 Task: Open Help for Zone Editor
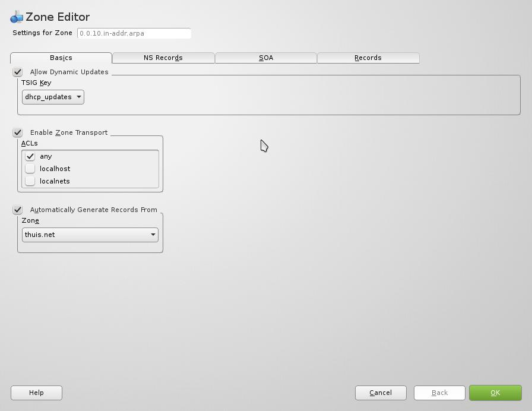click(36, 393)
